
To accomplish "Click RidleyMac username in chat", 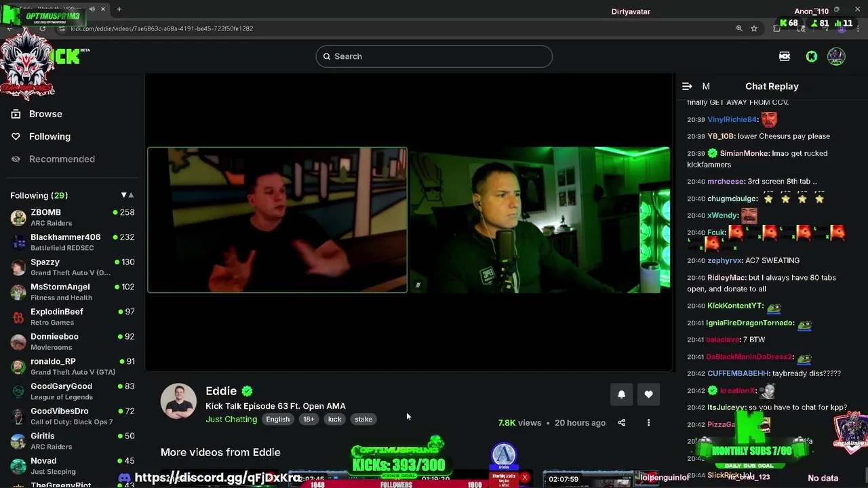I will [x=727, y=277].
